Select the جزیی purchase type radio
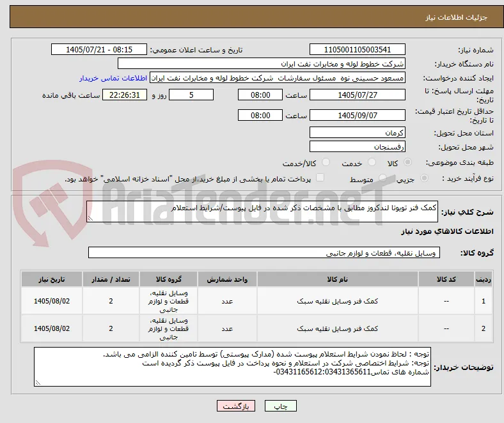This screenshot has width=504, height=423. pyautogui.click(x=424, y=178)
